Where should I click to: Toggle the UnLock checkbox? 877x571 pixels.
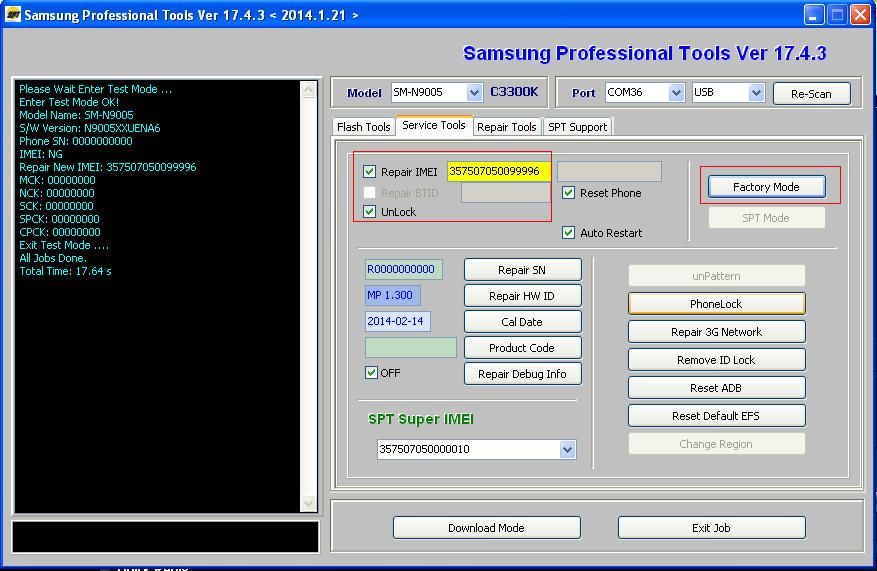point(369,211)
